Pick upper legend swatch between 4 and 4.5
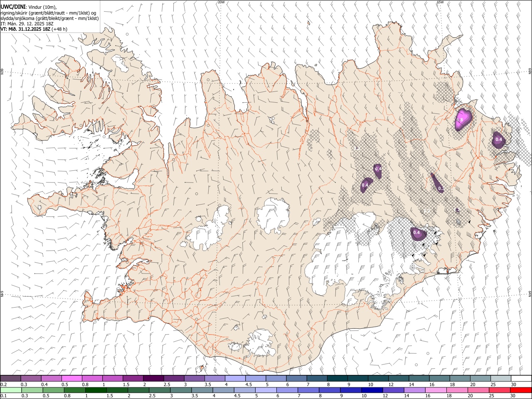 (235, 378)
